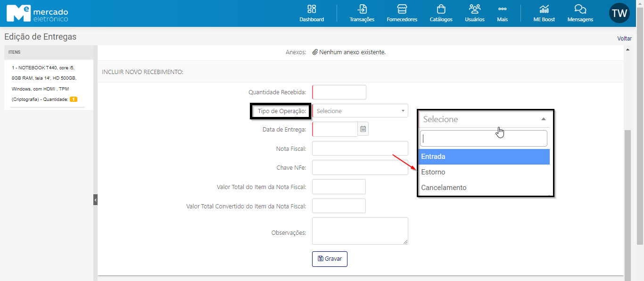
Task: Expand the Tipo de Operação Selecione dropdown
Action: pyautogui.click(x=360, y=111)
